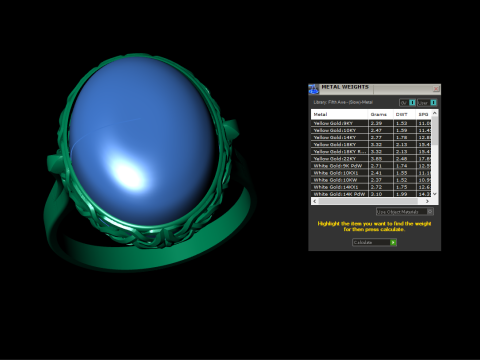Click the table's scroll down arrow
The width and height of the screenshot is (480, 360).
[x=435, y=194]
